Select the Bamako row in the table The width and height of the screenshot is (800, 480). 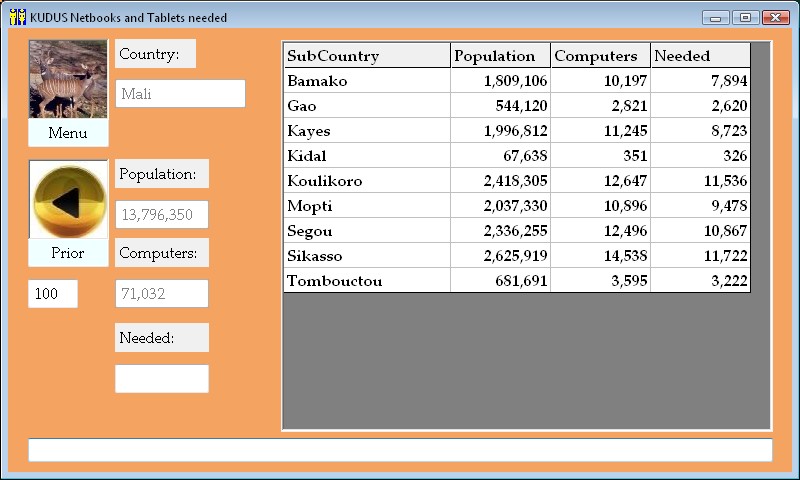click(366, 81)
